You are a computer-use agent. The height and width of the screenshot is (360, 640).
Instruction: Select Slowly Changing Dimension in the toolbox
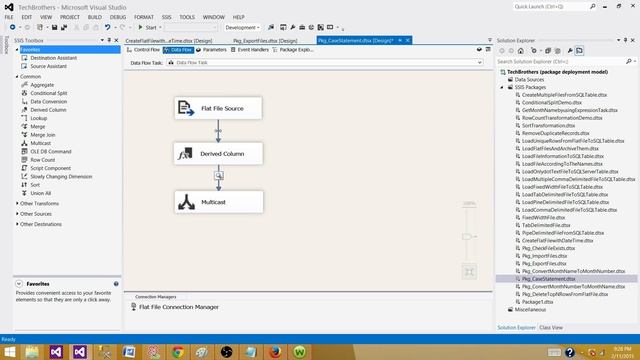[61, 177]
